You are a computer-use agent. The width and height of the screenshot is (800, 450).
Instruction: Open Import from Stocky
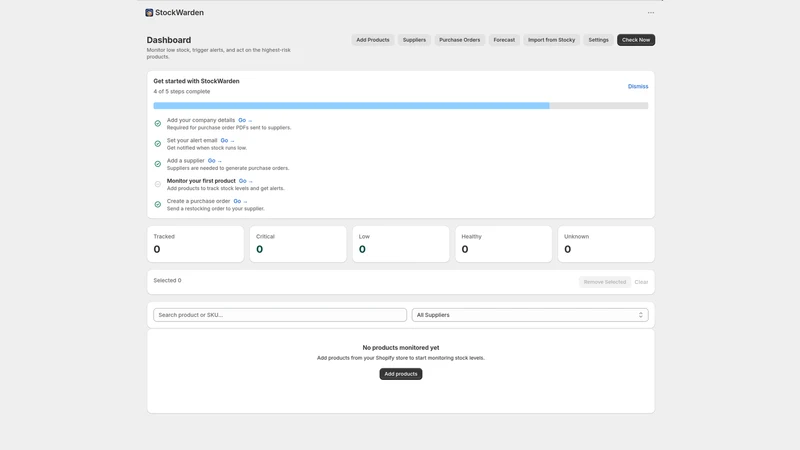click(x=551, y=40)
